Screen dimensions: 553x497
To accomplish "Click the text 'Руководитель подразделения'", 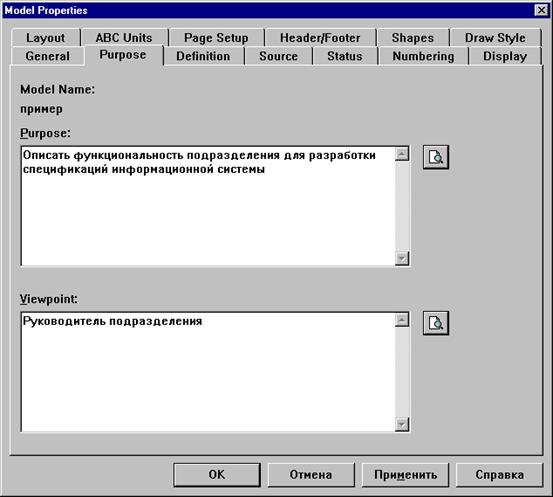I will click(113, 321).
